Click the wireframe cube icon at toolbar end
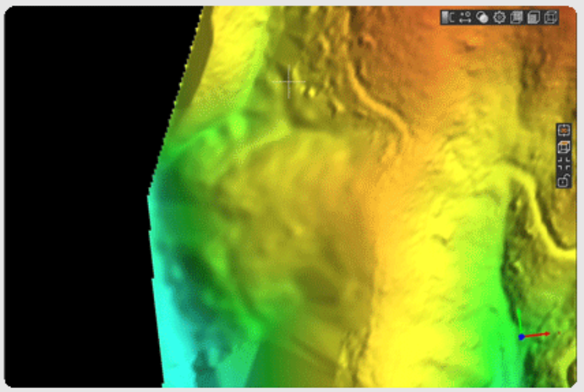 [550, 17]
